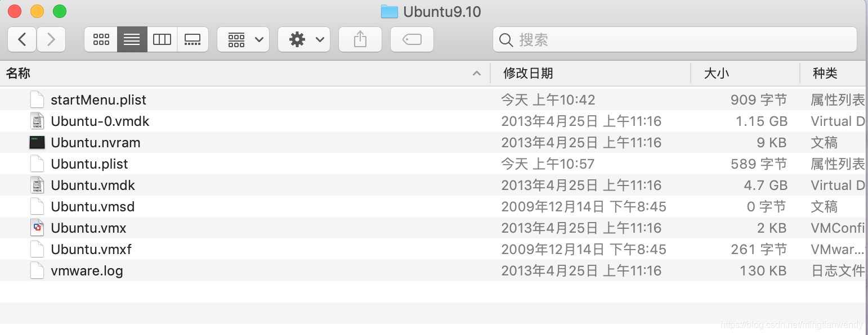Click the 日志文件 kind cell
The image size is (868, 335).
click(838, 271)
